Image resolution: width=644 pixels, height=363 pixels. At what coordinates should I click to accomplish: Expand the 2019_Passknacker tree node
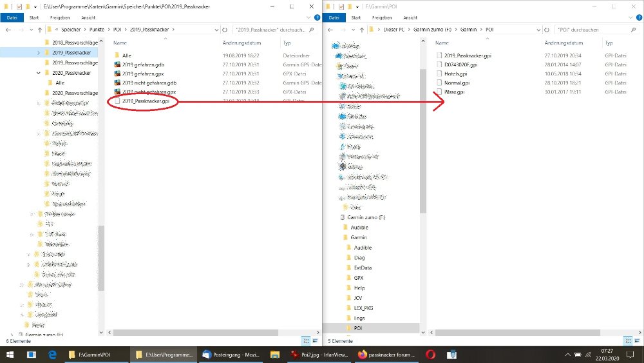pyautogui.click(x=39, y=52)
